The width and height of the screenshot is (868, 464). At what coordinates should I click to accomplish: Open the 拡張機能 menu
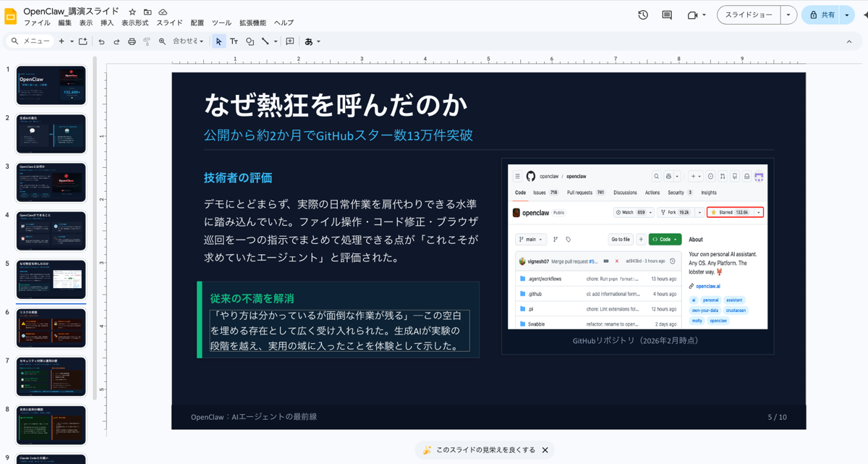coord(252,23)
